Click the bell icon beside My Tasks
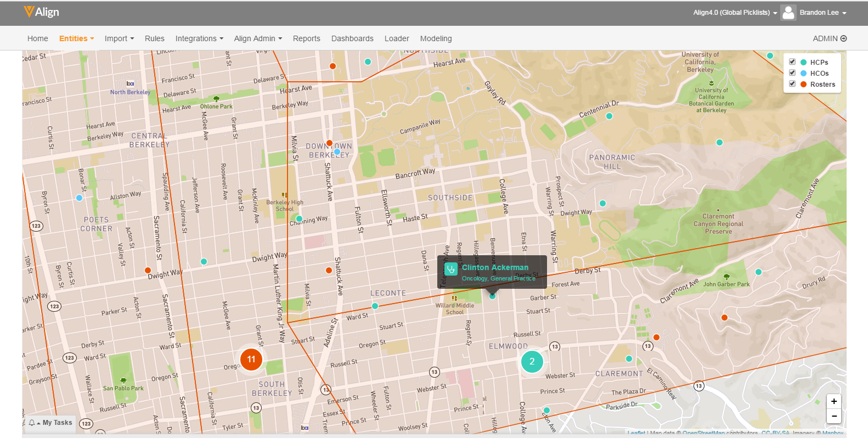 pos(32,423)
